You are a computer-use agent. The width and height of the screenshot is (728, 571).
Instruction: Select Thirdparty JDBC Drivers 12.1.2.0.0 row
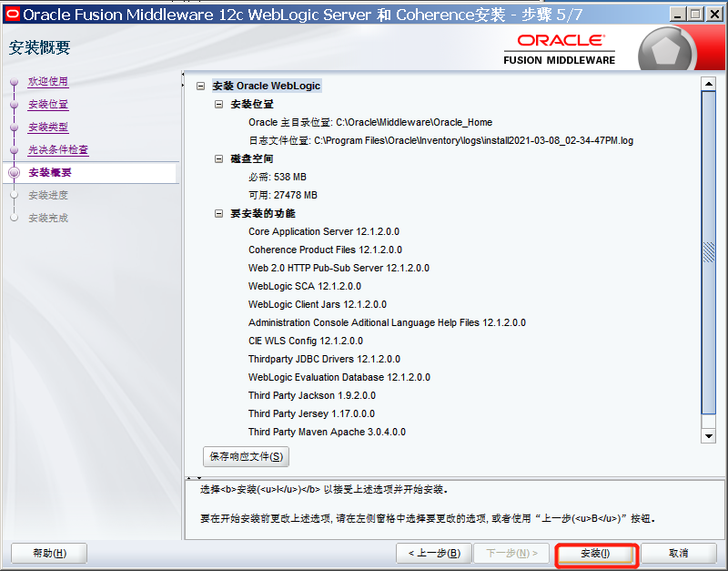tap(324, 359)
